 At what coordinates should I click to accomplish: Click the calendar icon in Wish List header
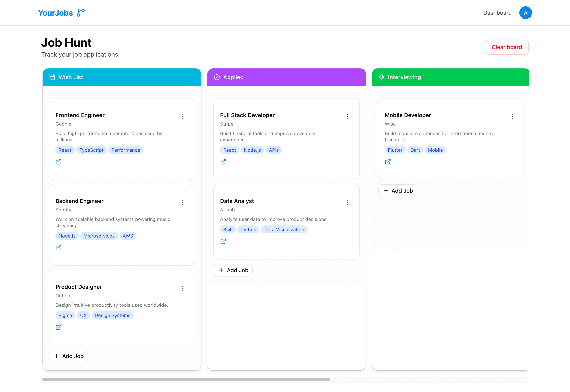(x=52, y=77)
